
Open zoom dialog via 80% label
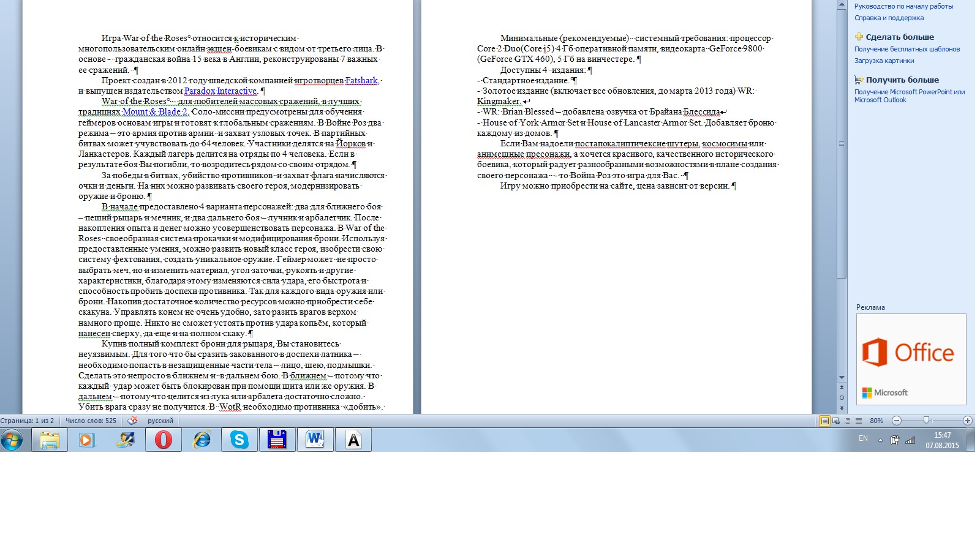876,421
